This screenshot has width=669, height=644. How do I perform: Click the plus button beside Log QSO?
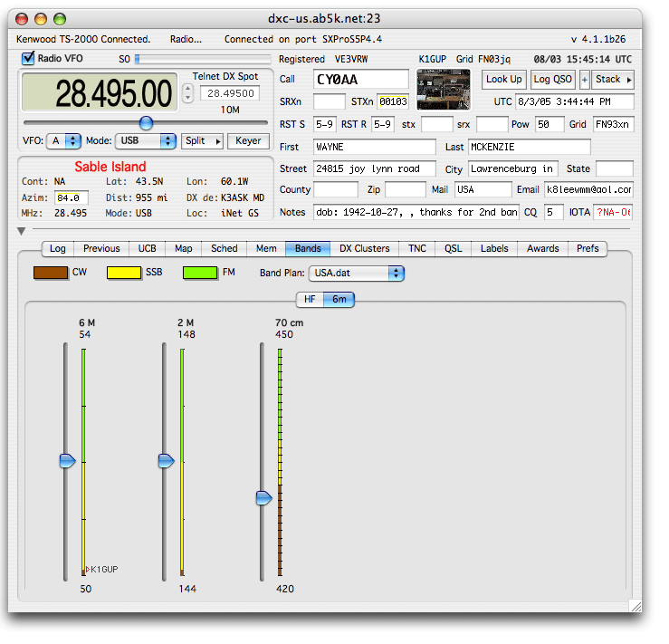(585, 80)
